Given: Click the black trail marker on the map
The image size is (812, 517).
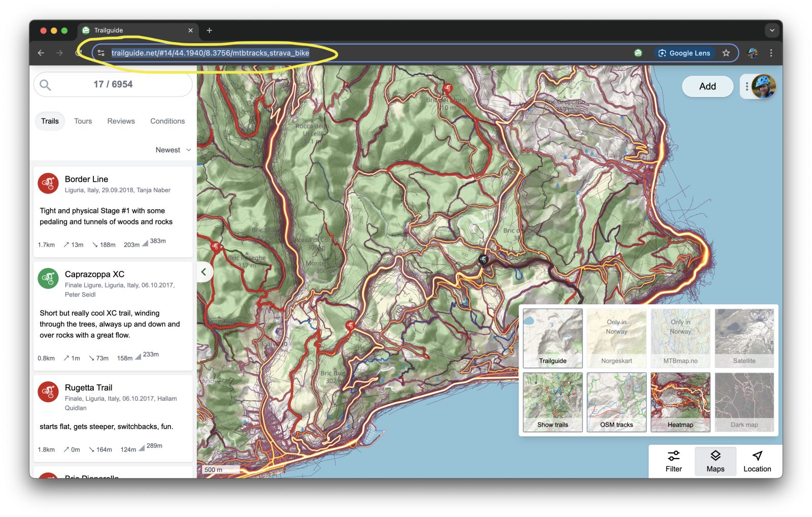Looking at the screenshot, I should tap(483, 260).
